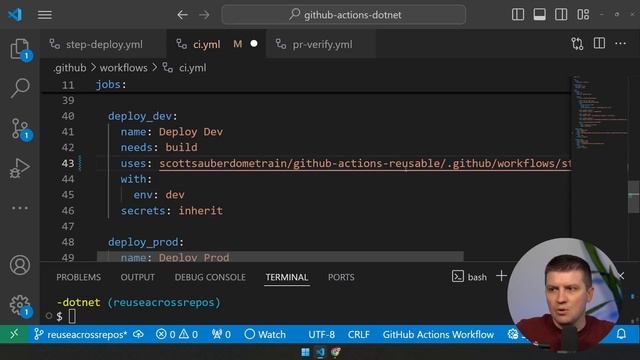Go back with the left arrow

(182, 15)
